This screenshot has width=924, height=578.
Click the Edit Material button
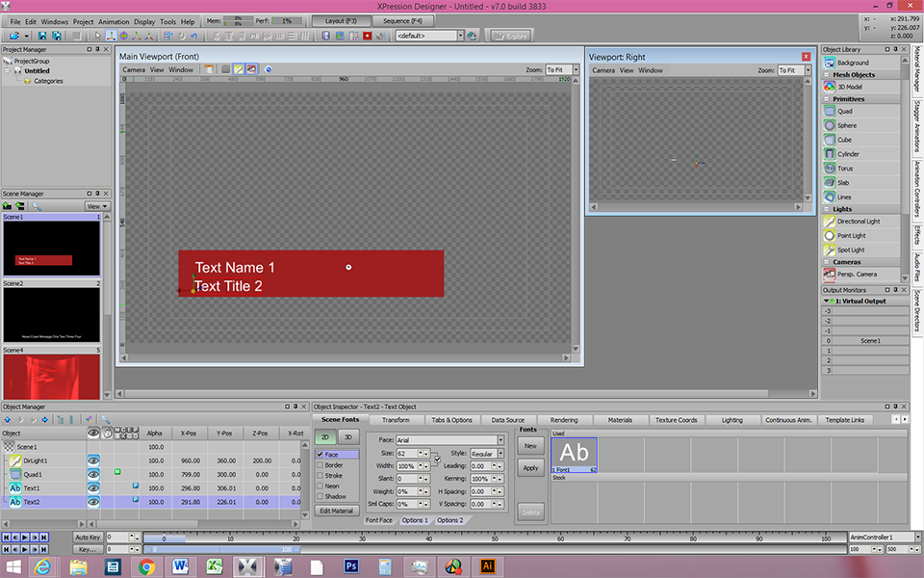[336, 510]
